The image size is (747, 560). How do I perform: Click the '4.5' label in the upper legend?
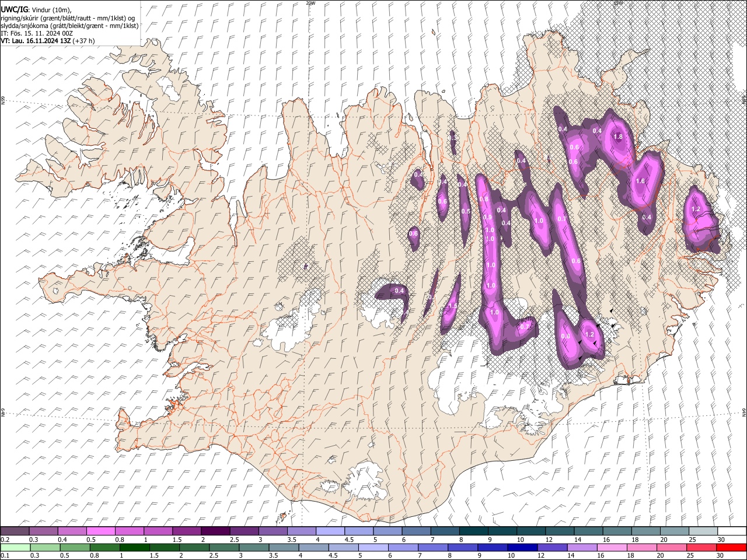[x=349, y=540]
